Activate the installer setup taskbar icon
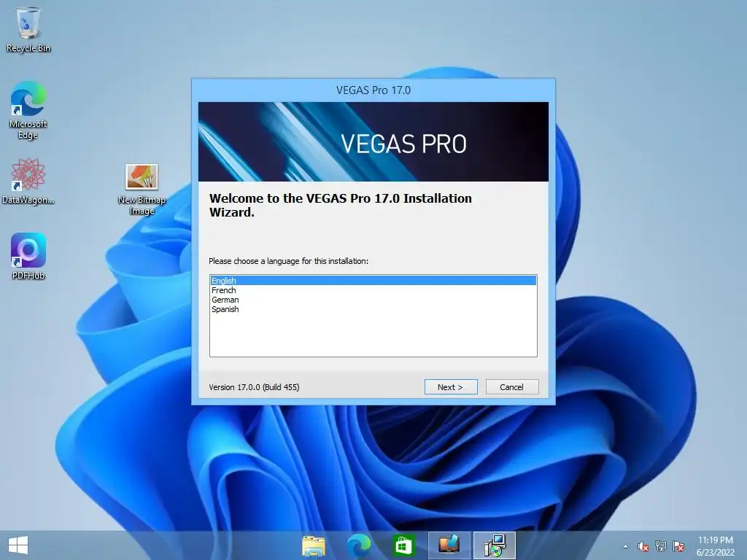The height and width of the screenshot is (560, 747). pyautogui.click(x=495, y=545)
